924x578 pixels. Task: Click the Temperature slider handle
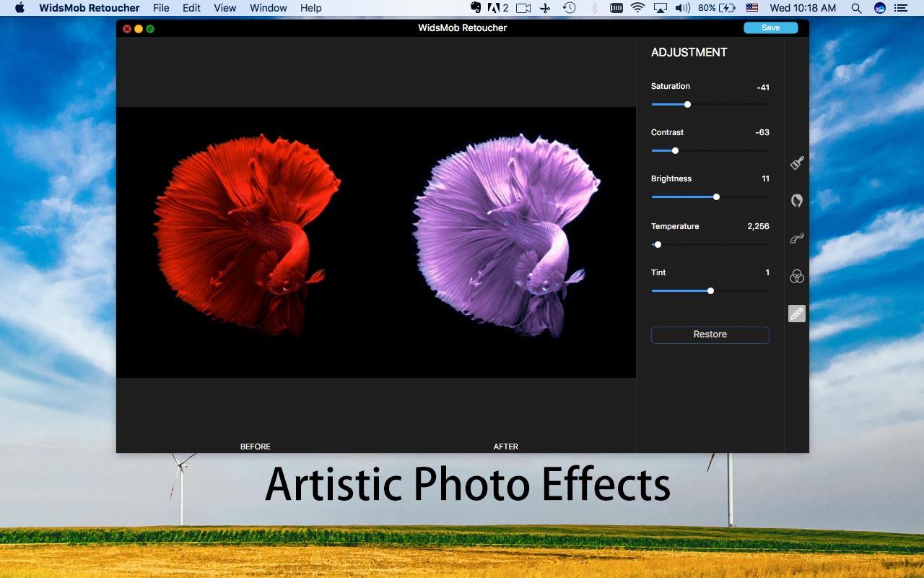pyautogui.click(x=658, y=244)
